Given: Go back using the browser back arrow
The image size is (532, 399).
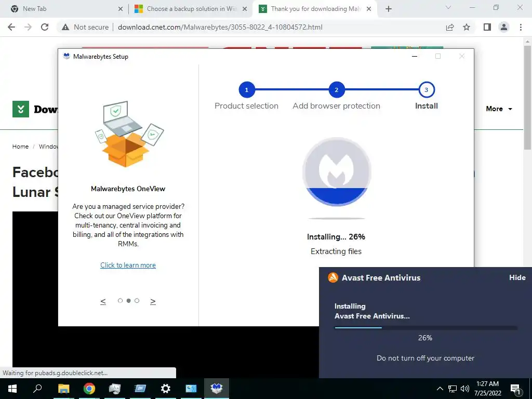Looking at the screenshot, I should point(11,27).
